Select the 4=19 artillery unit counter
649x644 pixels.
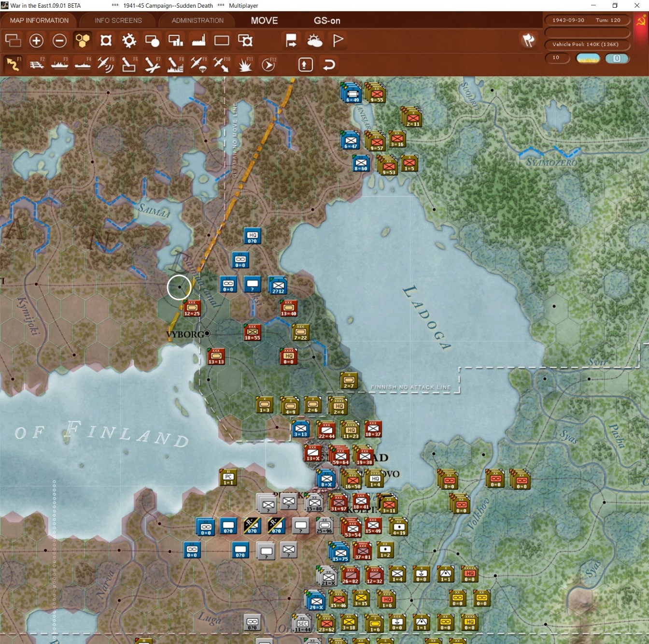click(399, 526)
